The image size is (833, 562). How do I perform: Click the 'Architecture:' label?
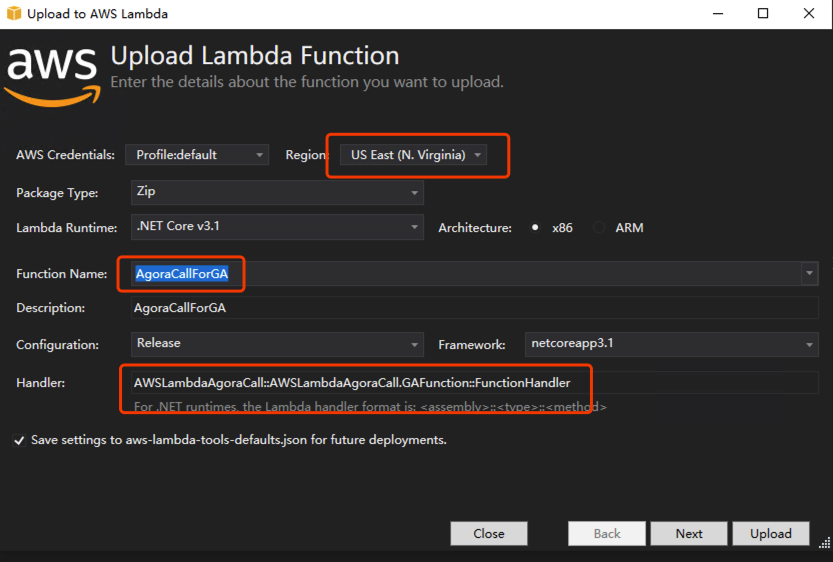pyautogui.click(x=475, y=228)
